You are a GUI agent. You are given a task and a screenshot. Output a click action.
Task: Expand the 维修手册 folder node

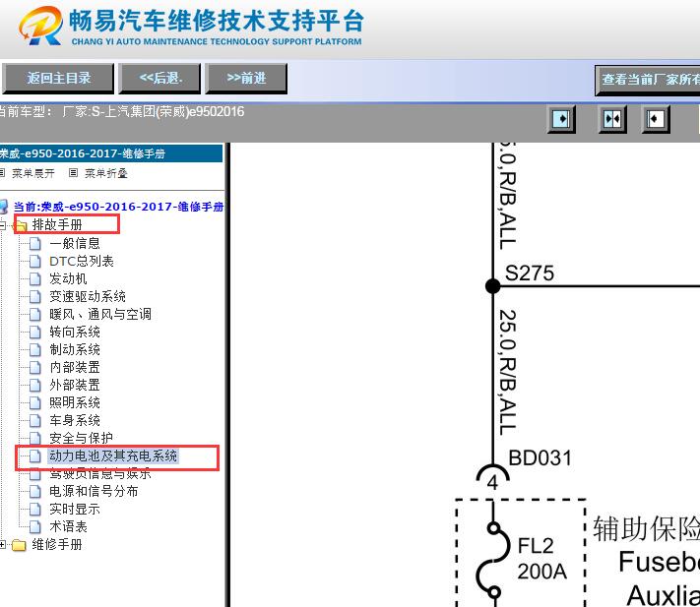point(3,545)
